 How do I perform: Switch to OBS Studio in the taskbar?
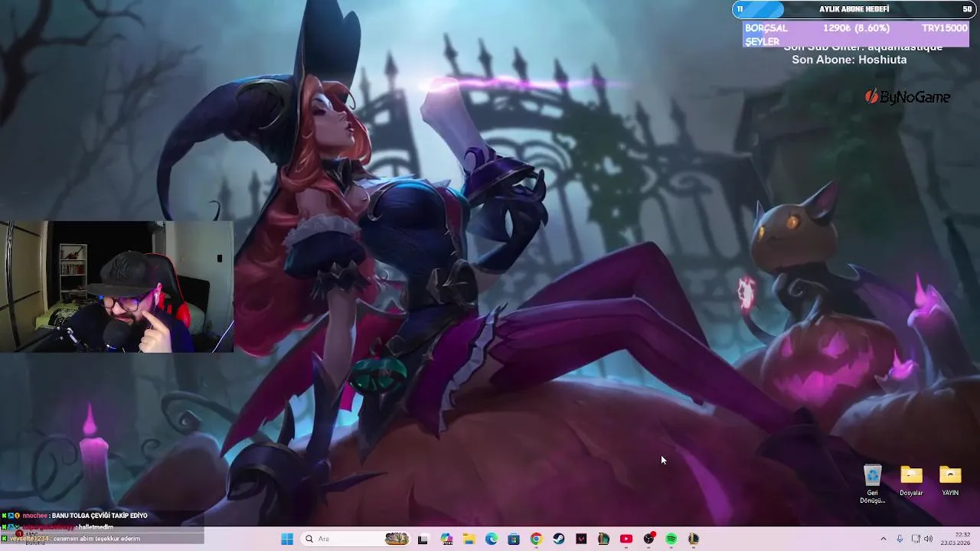(x=648, y=539)
